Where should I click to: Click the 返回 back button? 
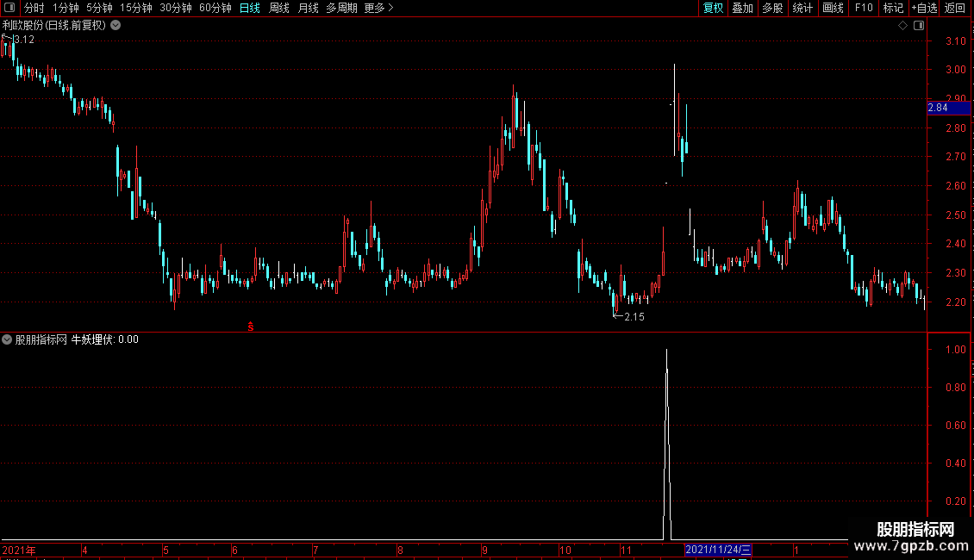coord(955,8)
